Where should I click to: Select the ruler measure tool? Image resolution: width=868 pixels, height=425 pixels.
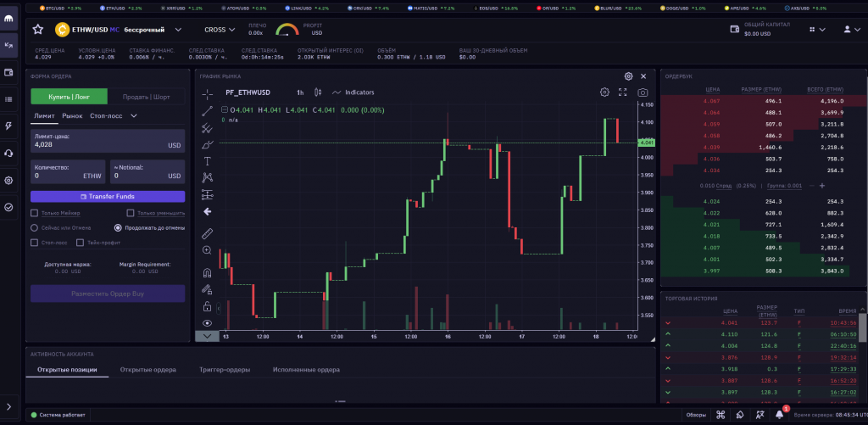(208, 233)
